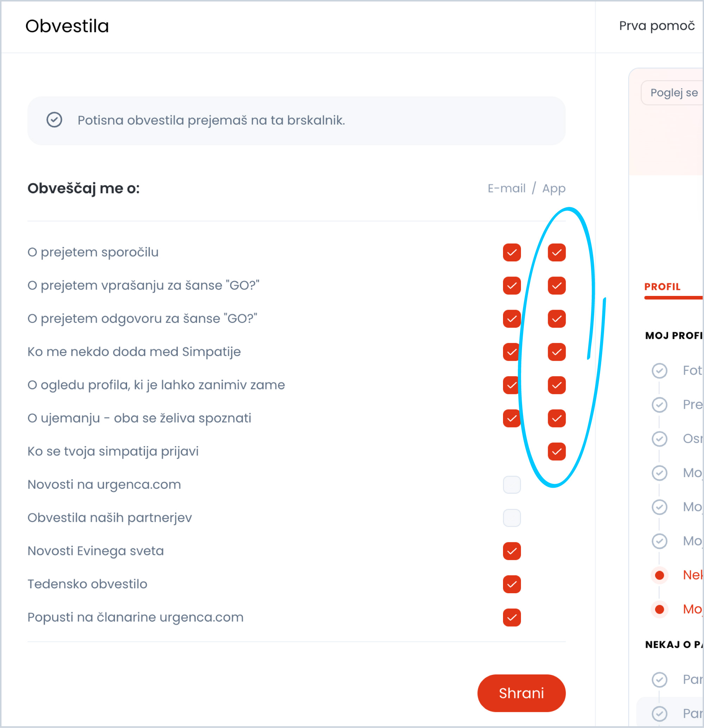Uncheck email for Novosti Evinega sveta

(511, 551)
